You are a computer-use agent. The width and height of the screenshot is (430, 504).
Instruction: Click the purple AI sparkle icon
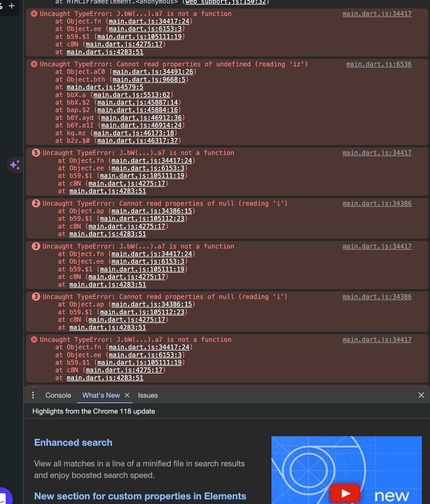click(x=15, y=165)
